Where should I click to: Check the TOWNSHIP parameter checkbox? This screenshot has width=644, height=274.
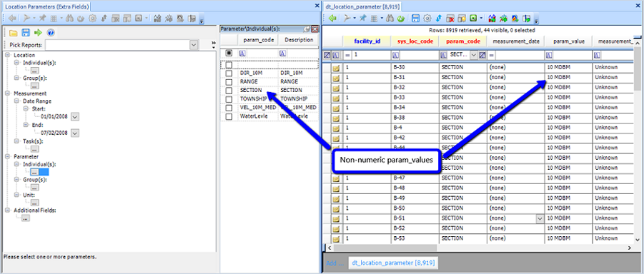point(229,99)
